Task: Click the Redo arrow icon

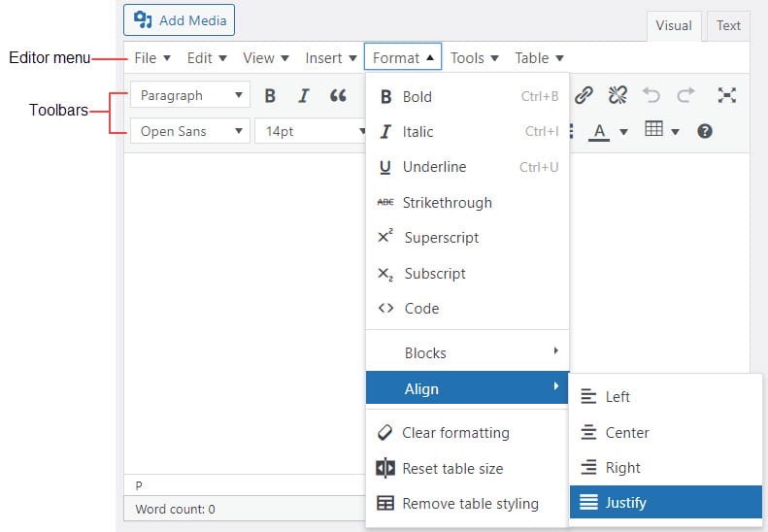Action: point(685,95)
